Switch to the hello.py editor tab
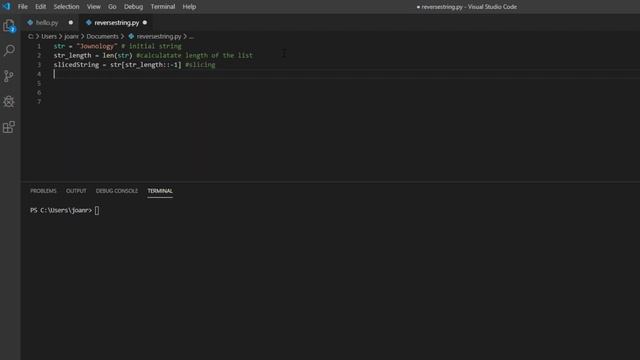The height and width of the screenshot is (360, 640). point(51,22)
